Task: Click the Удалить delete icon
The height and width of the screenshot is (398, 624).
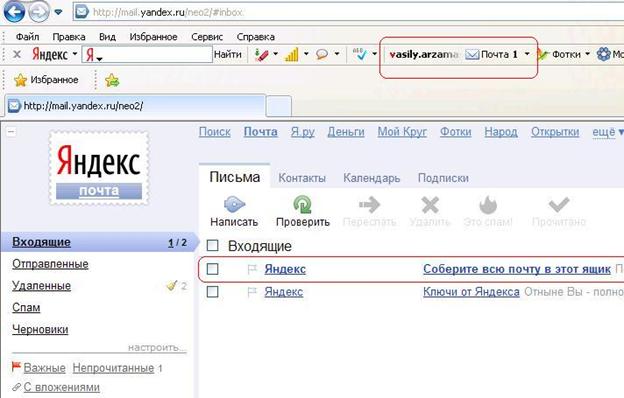Action: pos(430,205)
